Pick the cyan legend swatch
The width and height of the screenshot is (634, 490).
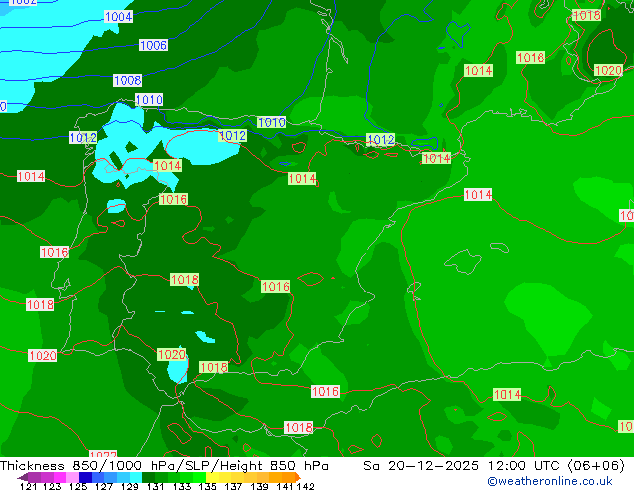click(136, 477)
